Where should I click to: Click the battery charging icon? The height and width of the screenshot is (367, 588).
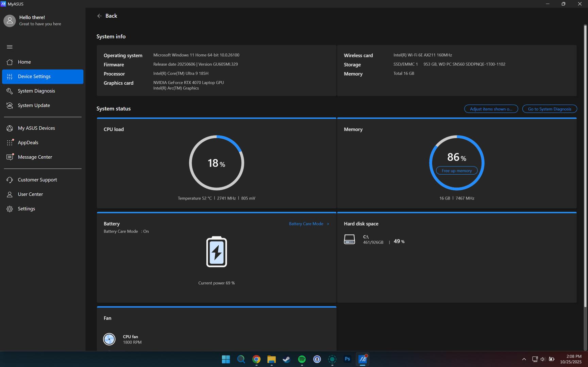tap(217, 252)
